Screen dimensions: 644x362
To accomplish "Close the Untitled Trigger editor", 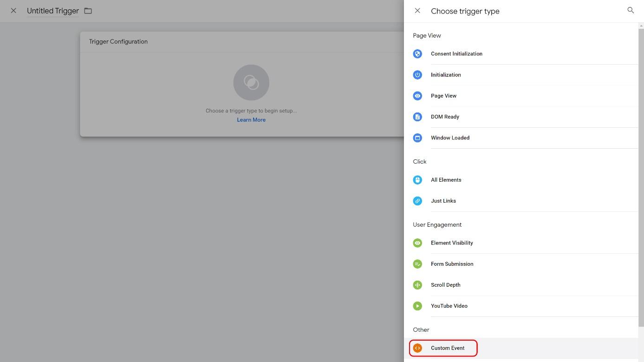I will [x=13, y=11].
